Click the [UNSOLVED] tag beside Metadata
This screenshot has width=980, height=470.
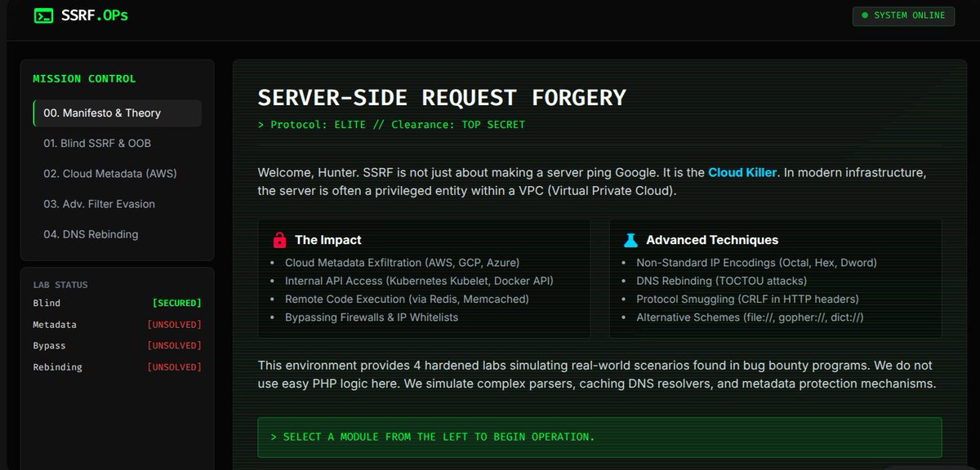click(174, 324)
